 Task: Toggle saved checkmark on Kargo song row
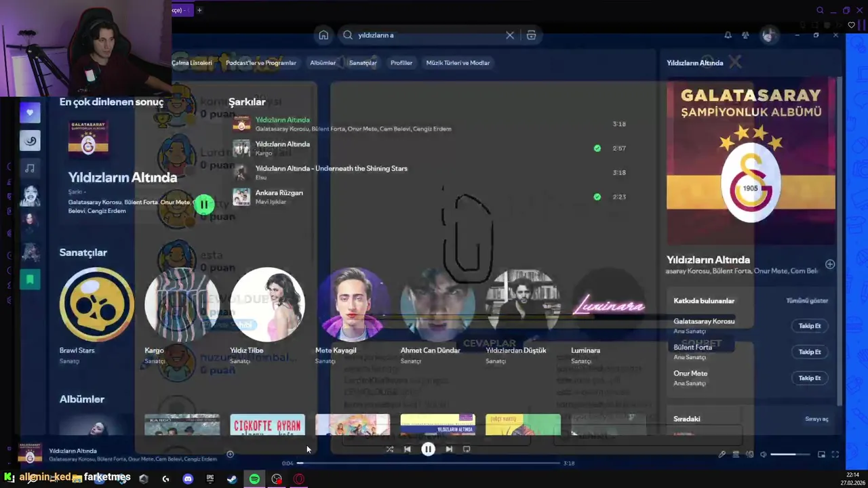point(597,148)
